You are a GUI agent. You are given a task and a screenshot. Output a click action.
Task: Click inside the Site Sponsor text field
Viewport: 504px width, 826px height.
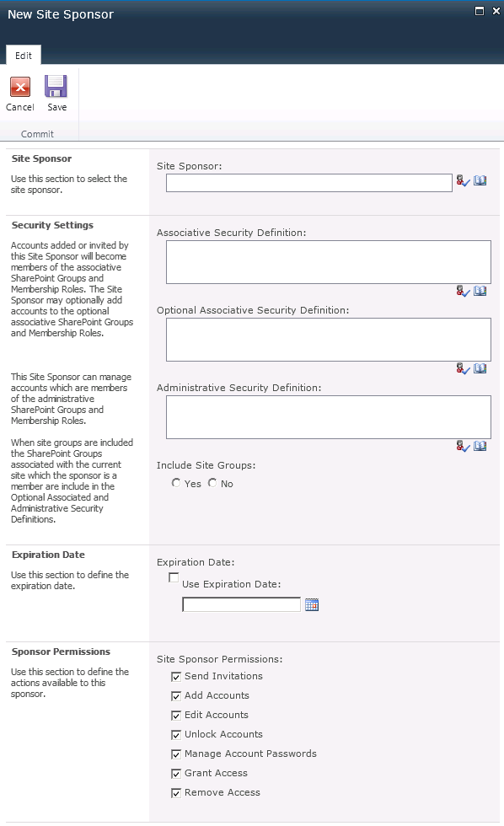(x=308, y=182)
